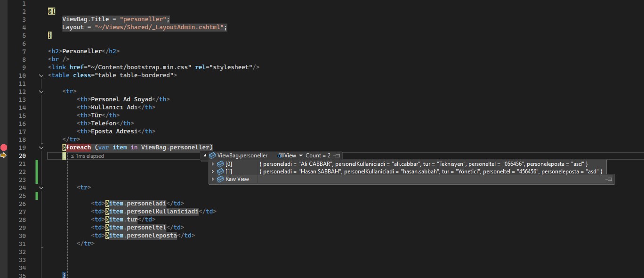644x278 pixels.
Task: Click the ViewBag.personeller cube icon
Action: 212,155
